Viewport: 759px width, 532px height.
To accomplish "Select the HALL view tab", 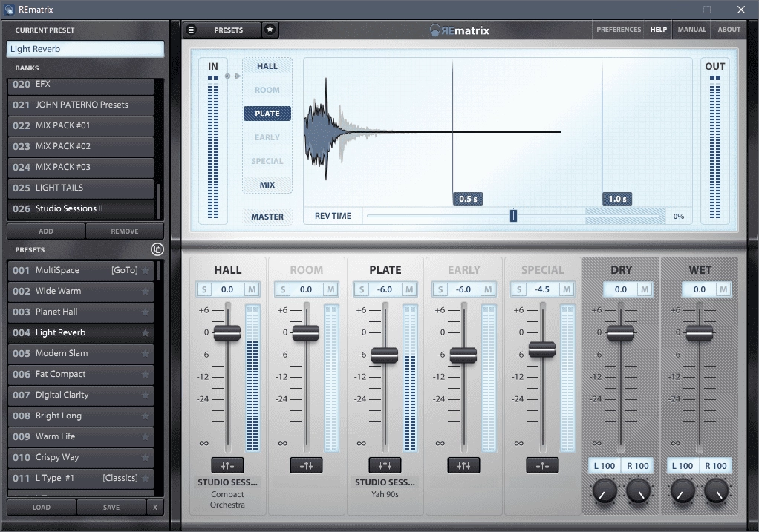I will (267, 66).
